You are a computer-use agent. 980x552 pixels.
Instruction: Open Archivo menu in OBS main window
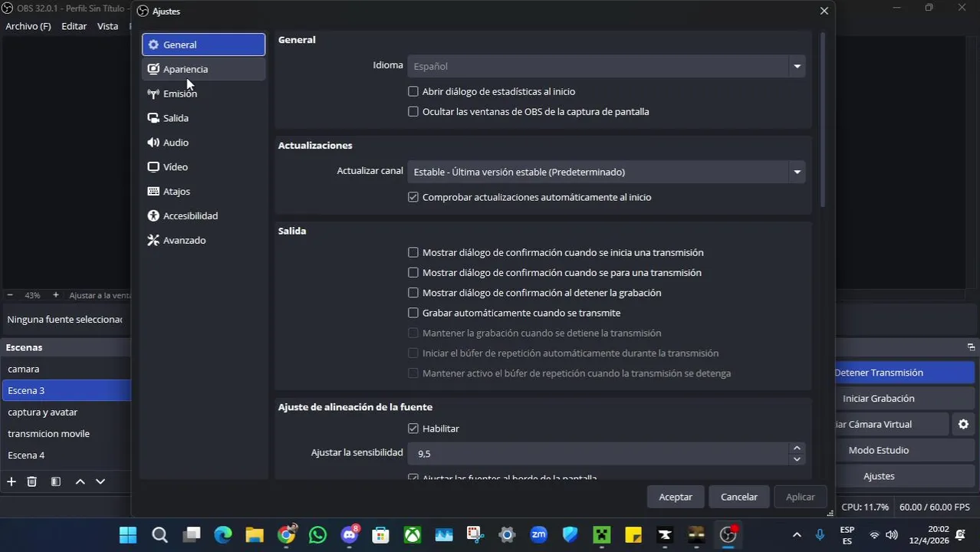pos(28,26)
